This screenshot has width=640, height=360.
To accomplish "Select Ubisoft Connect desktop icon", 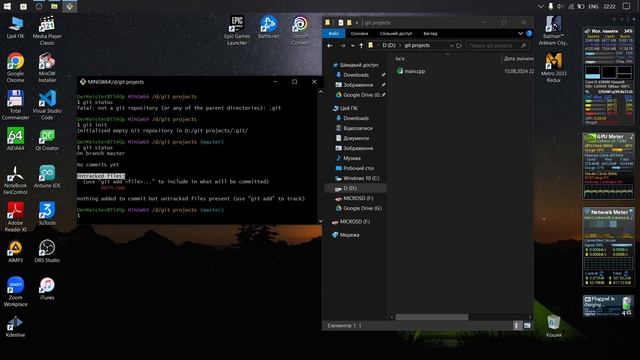I will [x=300, y=31].
